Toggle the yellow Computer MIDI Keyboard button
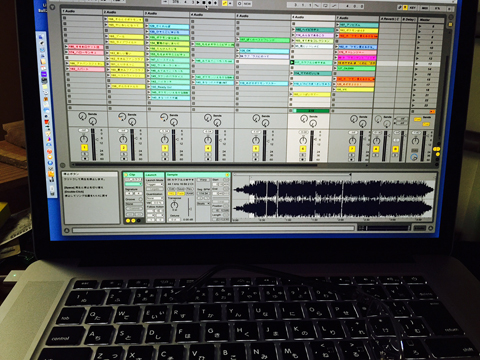This screenshot has width=480, height=360. [x=405, y=7]
